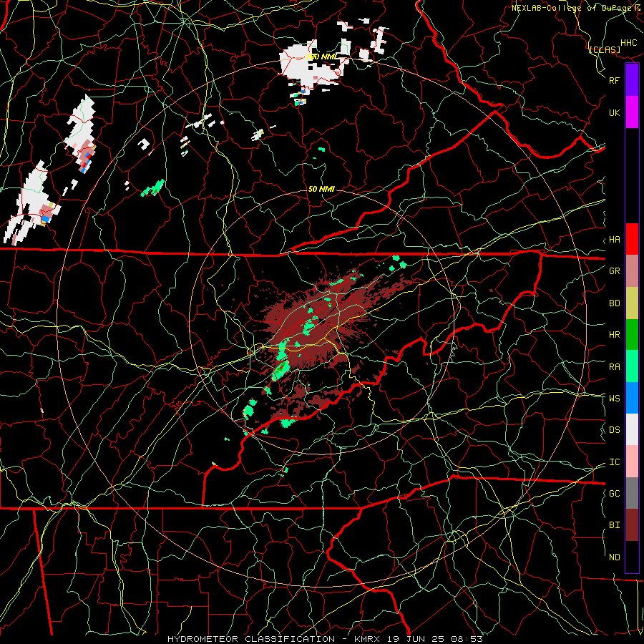This screenshot has width=644, height=644.
Task: Select the red HA legend swatch
Action: point(632,239)
